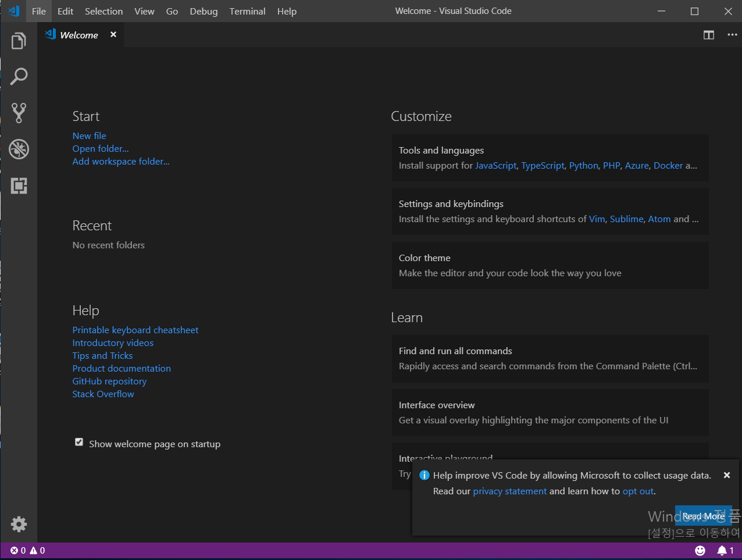Viewport: 742px width, 560px height.
Task: Click the Python language link
Action: point(583,165)
